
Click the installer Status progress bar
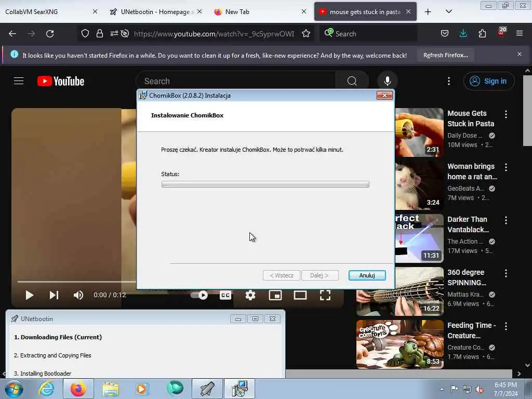[x=265, y=184]
